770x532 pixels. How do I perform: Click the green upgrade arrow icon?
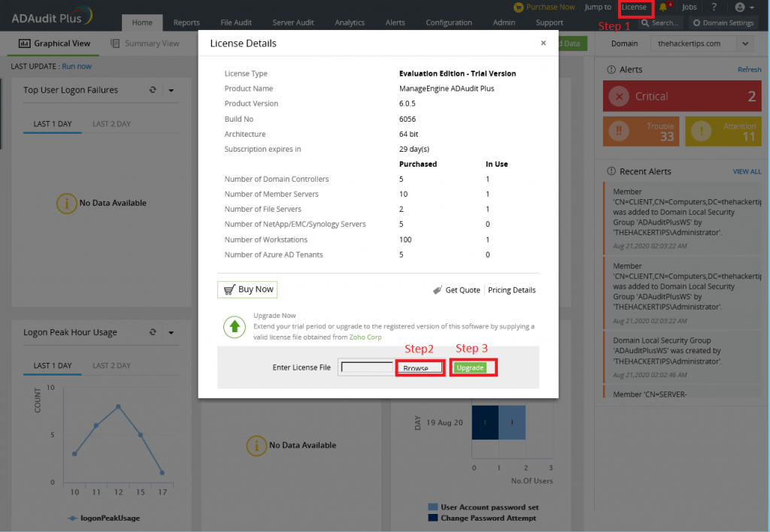pos(235,326)
